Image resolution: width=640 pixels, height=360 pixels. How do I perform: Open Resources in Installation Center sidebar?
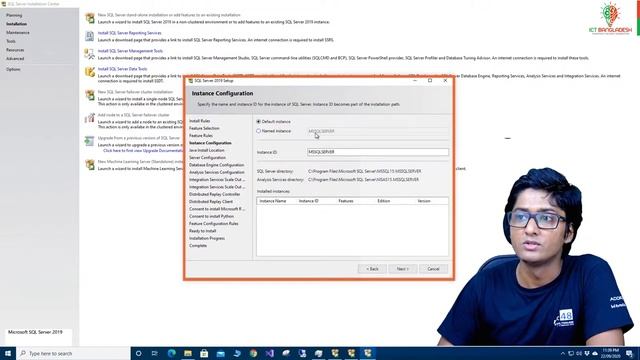15,50
